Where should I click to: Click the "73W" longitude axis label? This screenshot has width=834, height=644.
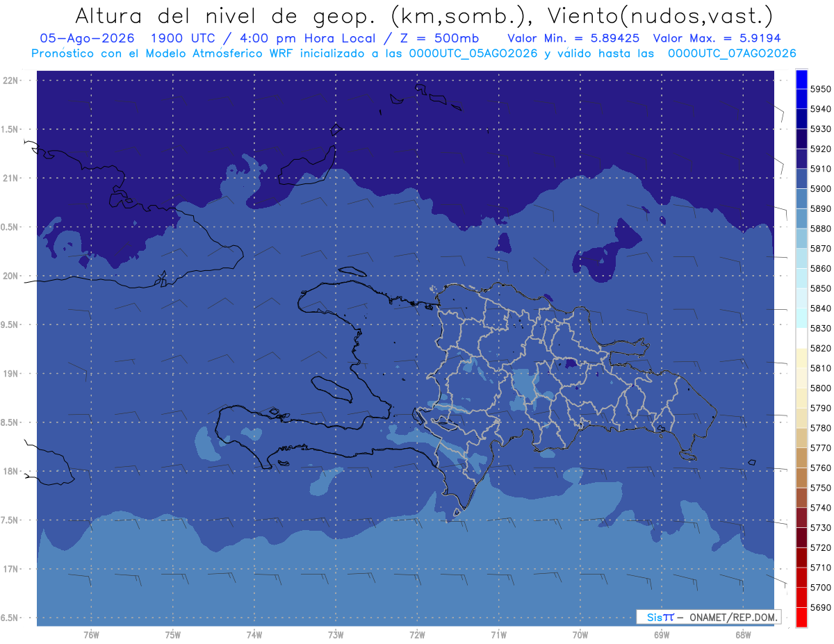(336, 635)
